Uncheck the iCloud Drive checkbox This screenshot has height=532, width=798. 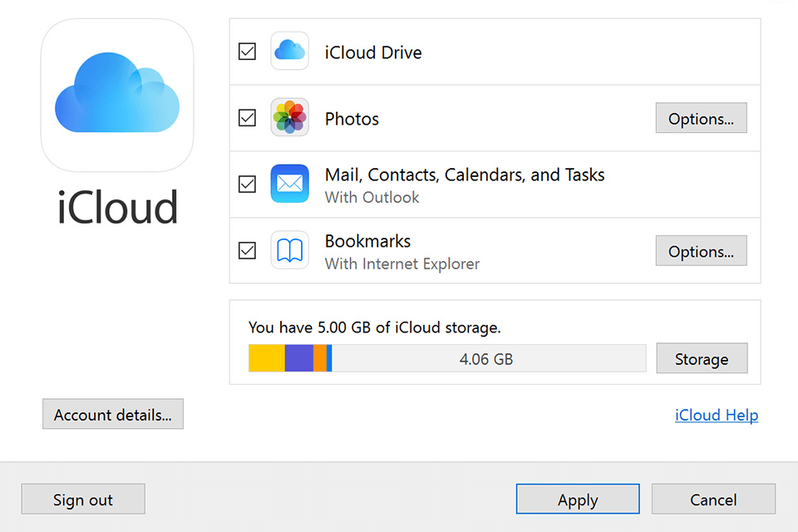point(247,52)
